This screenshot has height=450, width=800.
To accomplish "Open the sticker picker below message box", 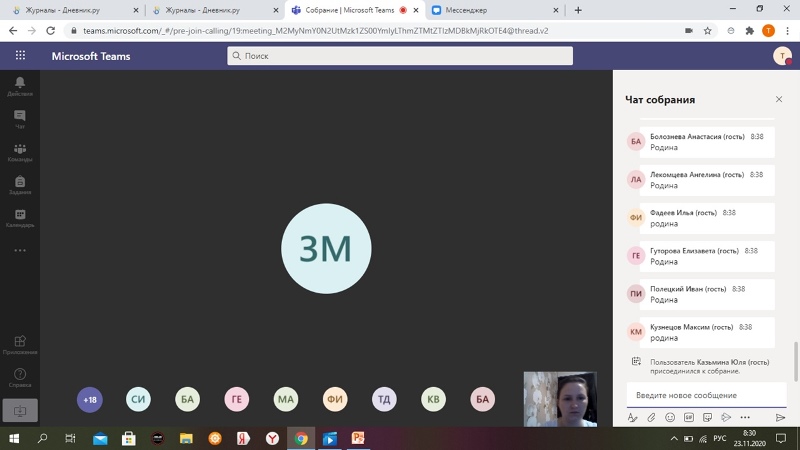I will coord(708,417).
